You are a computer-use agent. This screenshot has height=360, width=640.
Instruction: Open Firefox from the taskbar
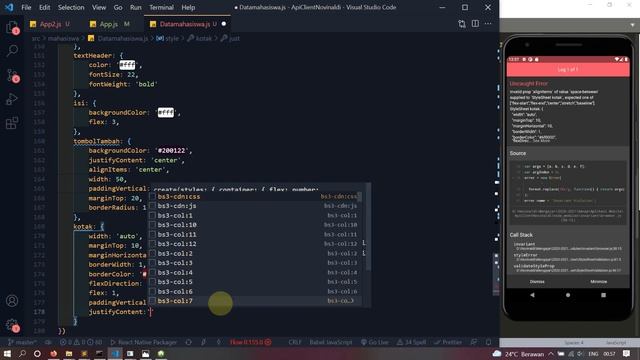coord(53,353)
